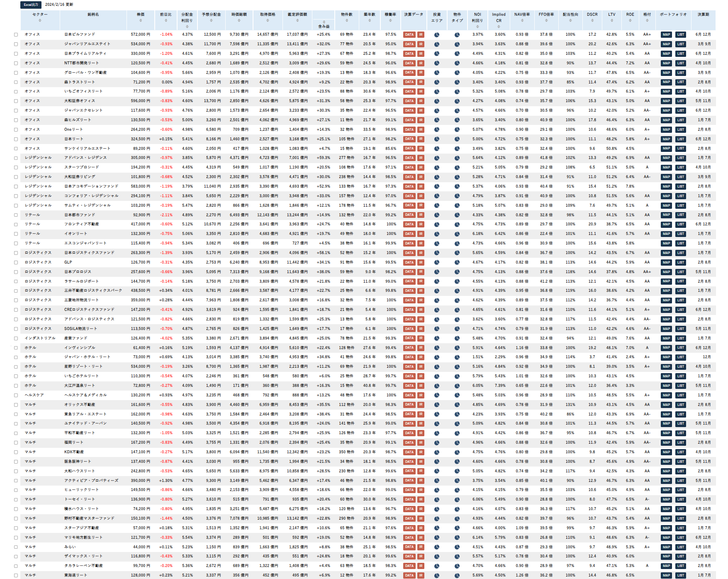The width and height of the screenshot is (728, 579).
Task: Check the box beside フロンティア不動産
Action: 16,225
